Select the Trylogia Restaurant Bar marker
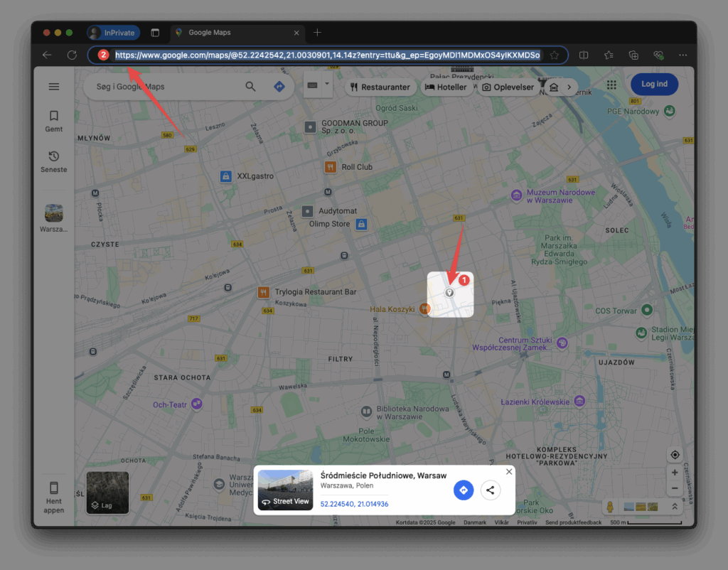The image size is (728, 570). (263, 292)
